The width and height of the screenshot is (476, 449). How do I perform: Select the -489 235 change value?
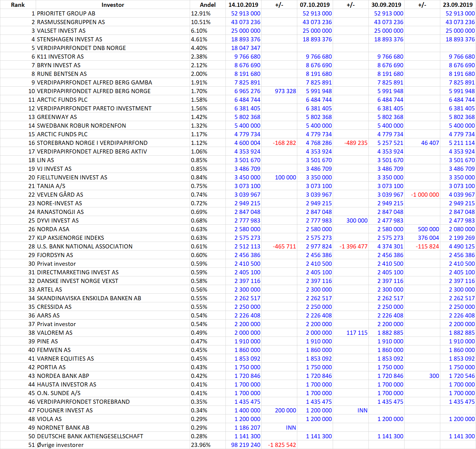[x=356, y=143]
